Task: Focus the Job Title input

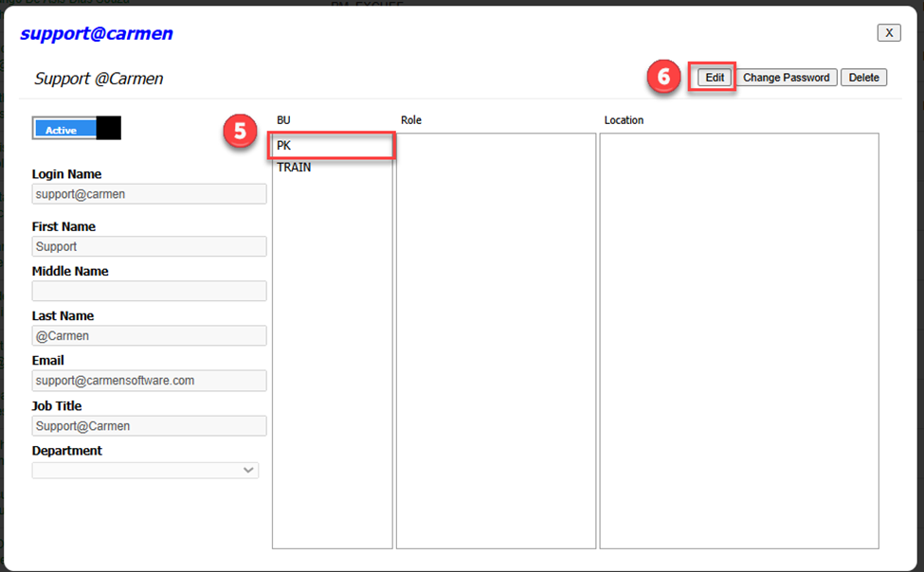Action: click(x=149, y=426)
